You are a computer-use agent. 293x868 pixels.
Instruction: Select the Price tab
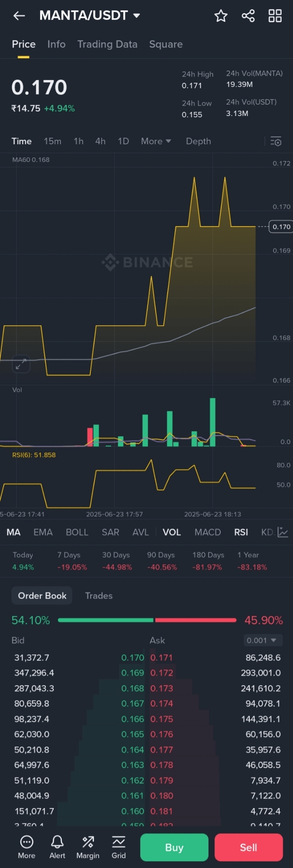(24, 44)
